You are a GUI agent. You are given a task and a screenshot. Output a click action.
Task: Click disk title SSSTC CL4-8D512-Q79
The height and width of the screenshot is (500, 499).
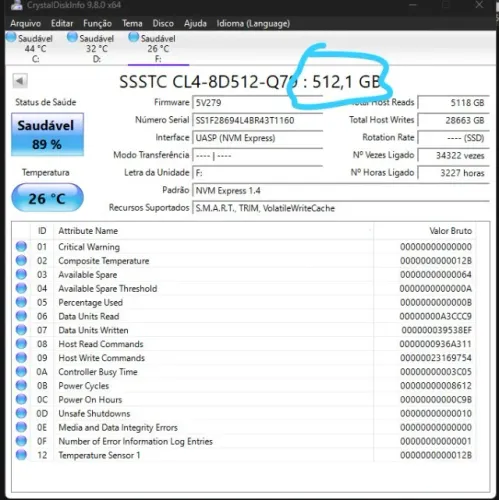pyautogui.click(x=208, y=82)
